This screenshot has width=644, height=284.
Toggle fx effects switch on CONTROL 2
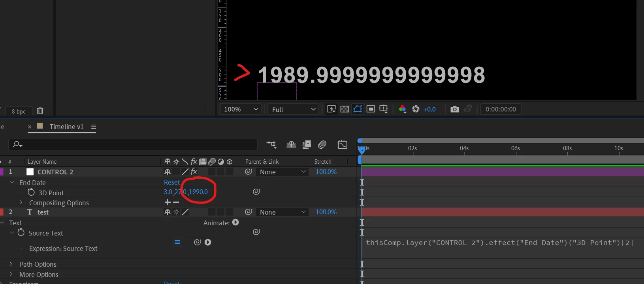194,172
